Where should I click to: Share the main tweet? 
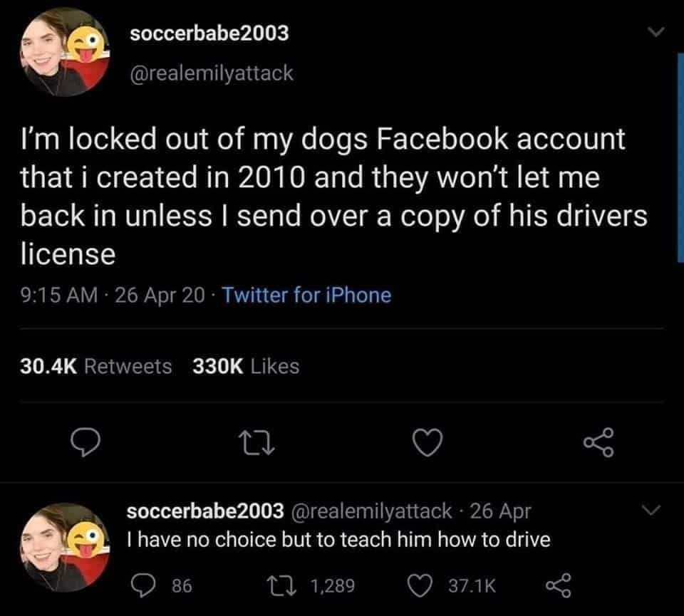[x=598, y=444]
